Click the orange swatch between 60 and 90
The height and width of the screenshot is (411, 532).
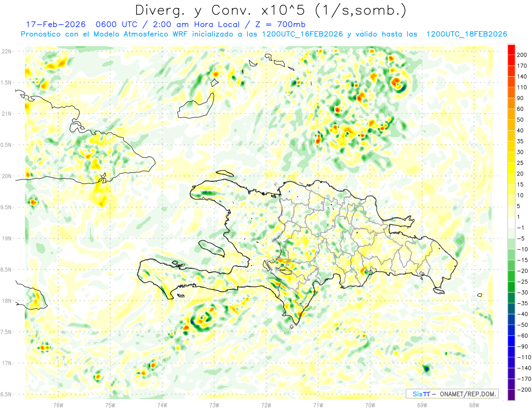[x=511, y=103]
